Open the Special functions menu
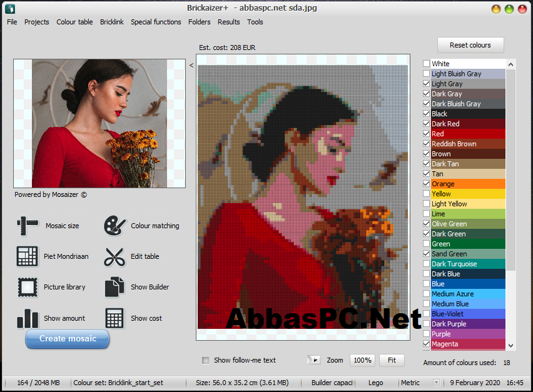Image resolution: width=533 pixels, height=392 pixels. coord(156,22)
